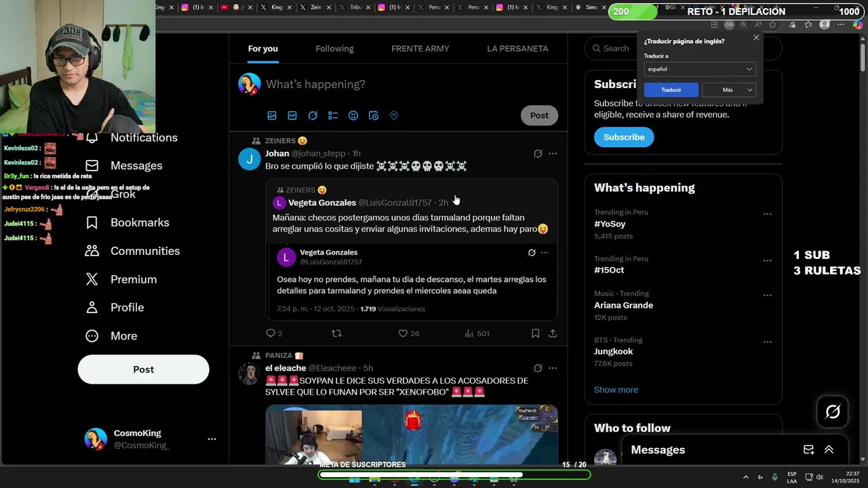The height and width of the screenshot is (488, 868).
Task: Compose new message in Messages drawer
Action: [808, 450]
